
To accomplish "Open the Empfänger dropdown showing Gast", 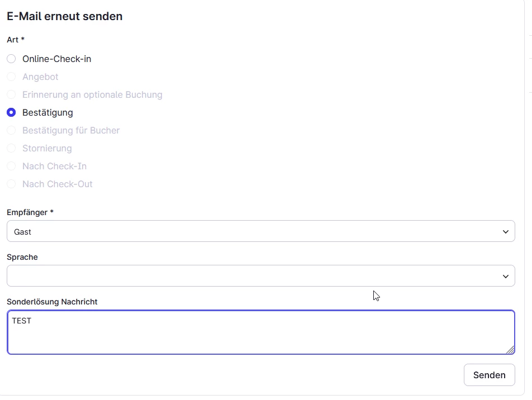I will [260, 231].
